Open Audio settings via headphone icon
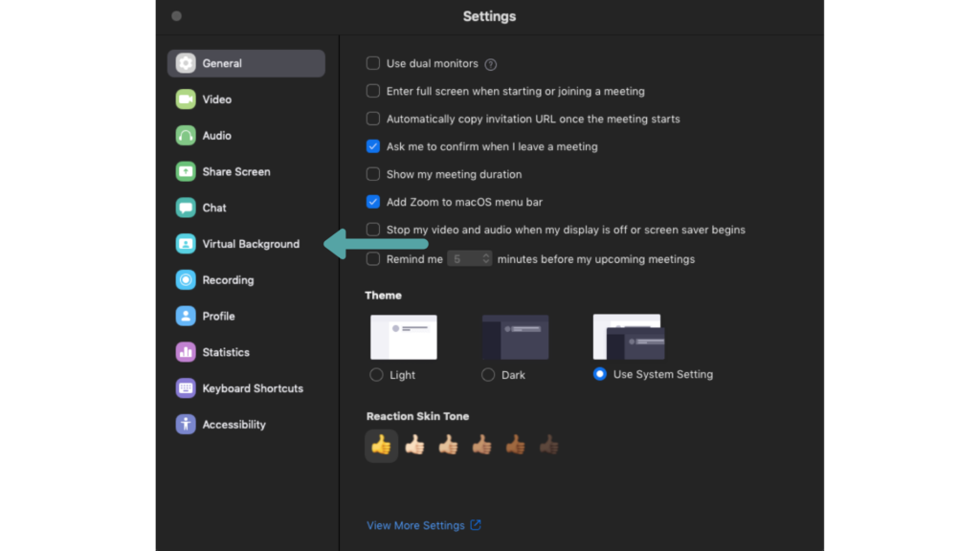The image size is (980, 551). (186, 136)
